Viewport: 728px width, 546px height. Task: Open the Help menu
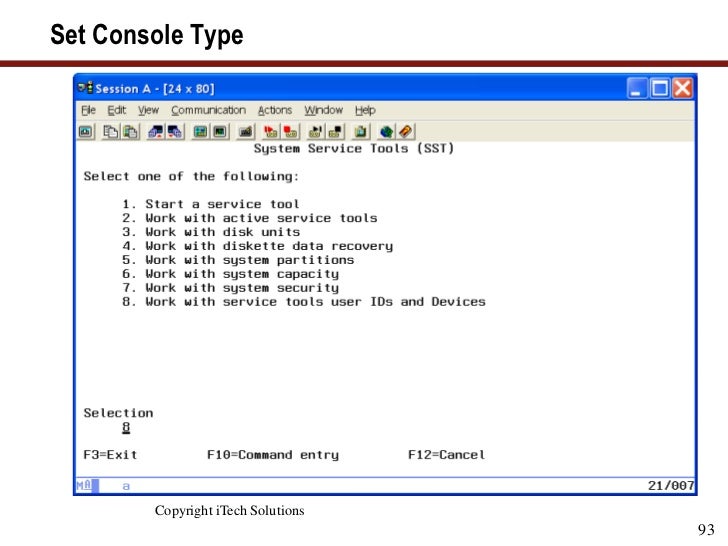(x=365, y=110)
